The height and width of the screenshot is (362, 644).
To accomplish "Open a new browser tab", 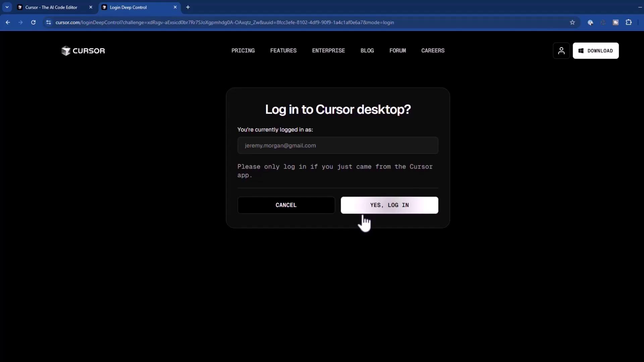I will click(x=188, y=7).
